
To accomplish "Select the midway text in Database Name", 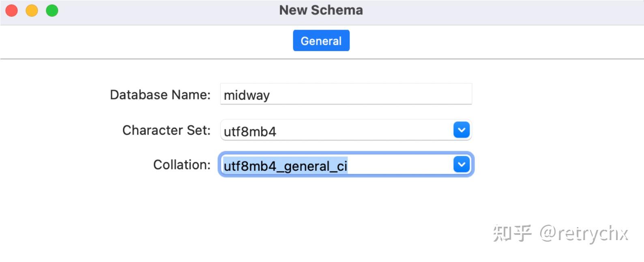I will click(x=246, y=95).
